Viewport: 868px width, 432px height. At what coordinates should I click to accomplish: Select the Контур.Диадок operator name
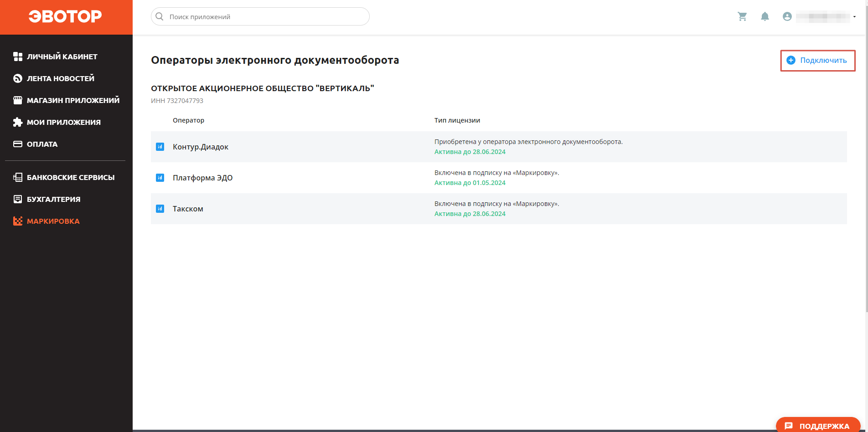click(201, 147)
